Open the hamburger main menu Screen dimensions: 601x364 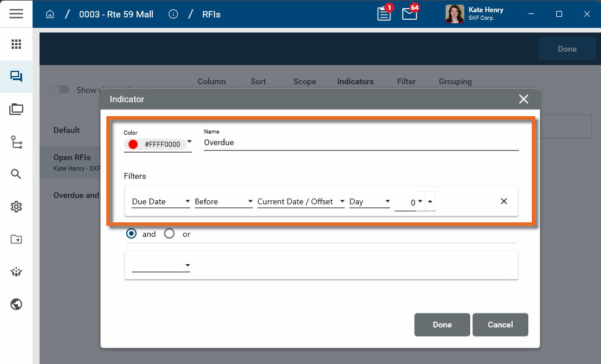(16, 14)
